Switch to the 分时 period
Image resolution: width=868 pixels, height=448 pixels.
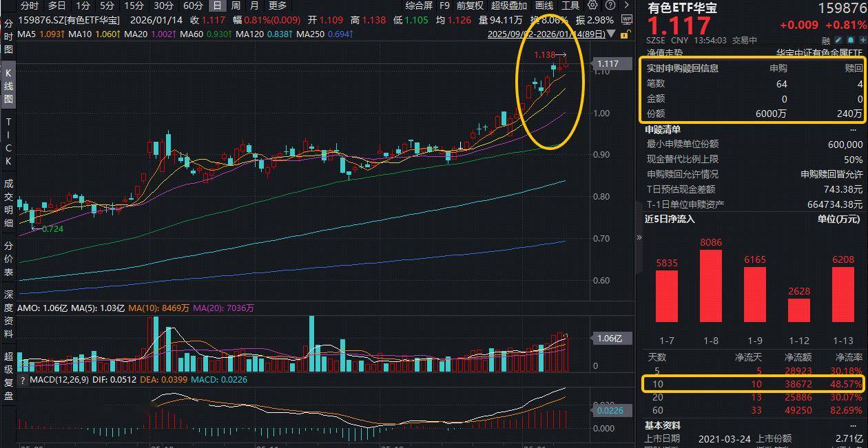[x=30, y=5]
